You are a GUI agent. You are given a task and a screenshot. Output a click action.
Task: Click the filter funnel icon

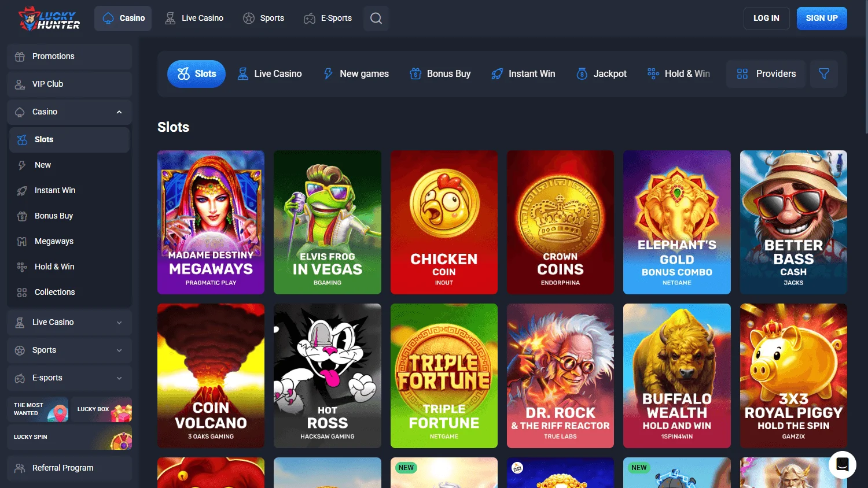[824, 74]
